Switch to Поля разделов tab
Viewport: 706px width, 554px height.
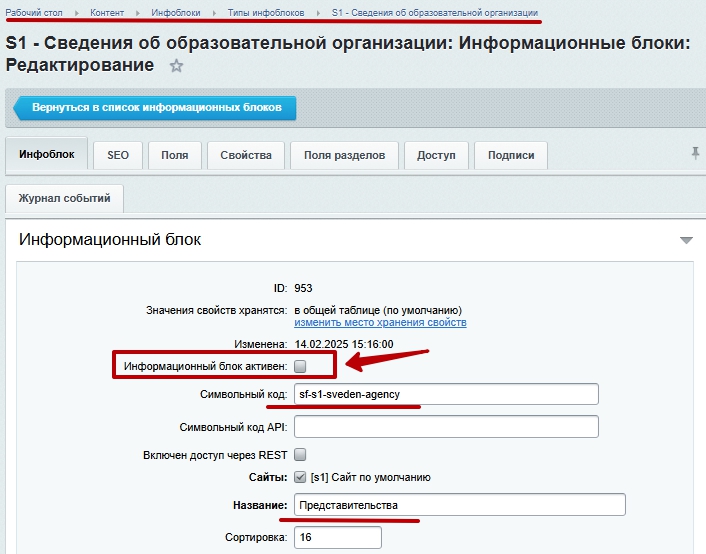[x=345, y=155]
